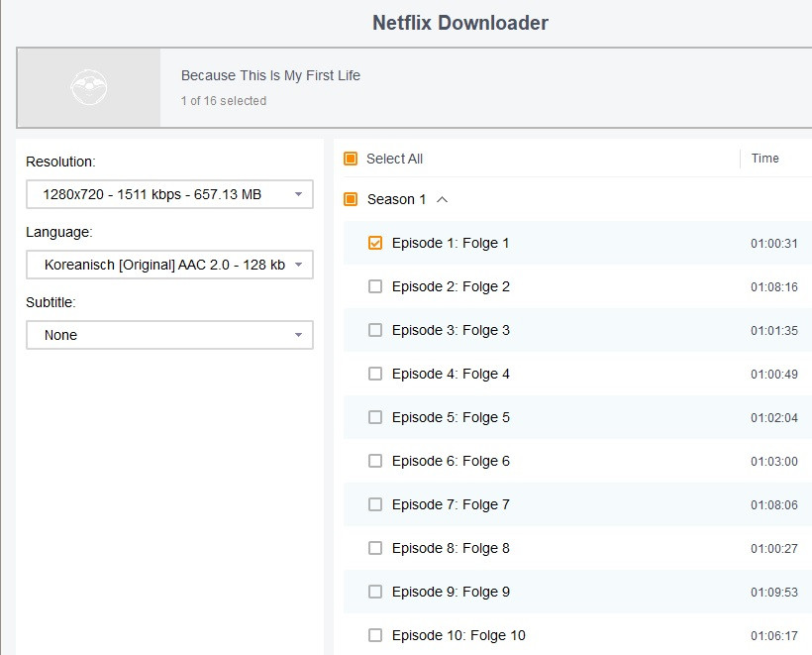Uncheck Episode 1: Folge 1
Screen dimensions: 812x655
(x=375, y=243)
